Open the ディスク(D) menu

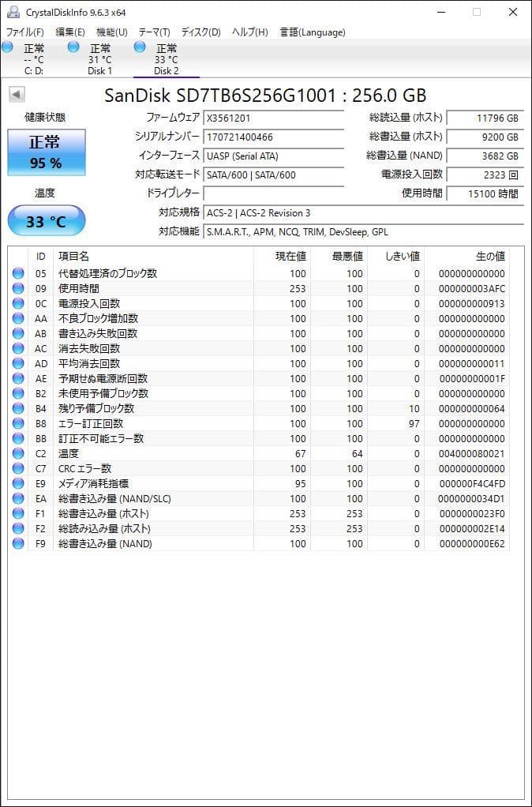point(200,32)
